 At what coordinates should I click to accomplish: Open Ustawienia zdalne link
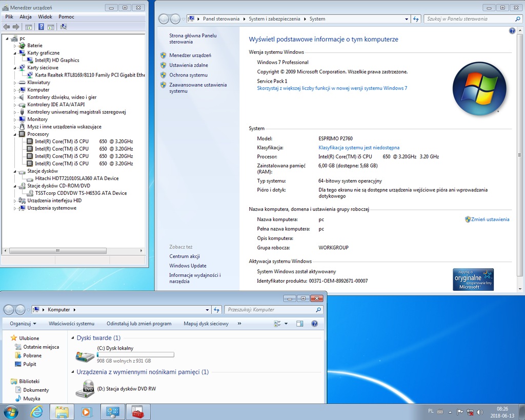tap(189, 65)
